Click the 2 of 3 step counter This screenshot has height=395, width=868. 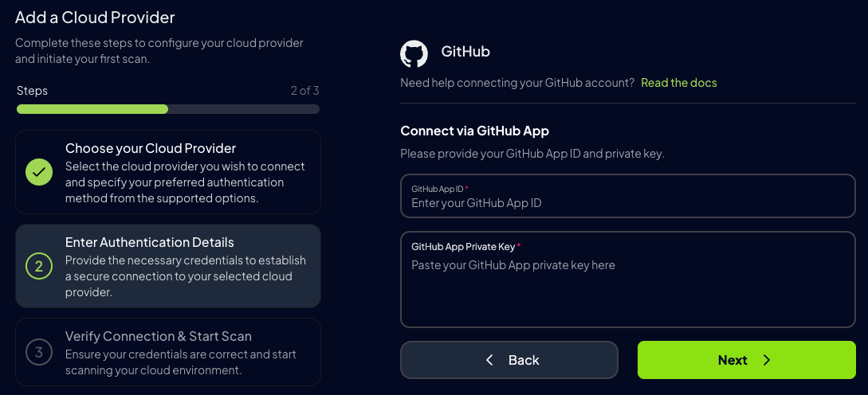[304, 91]
